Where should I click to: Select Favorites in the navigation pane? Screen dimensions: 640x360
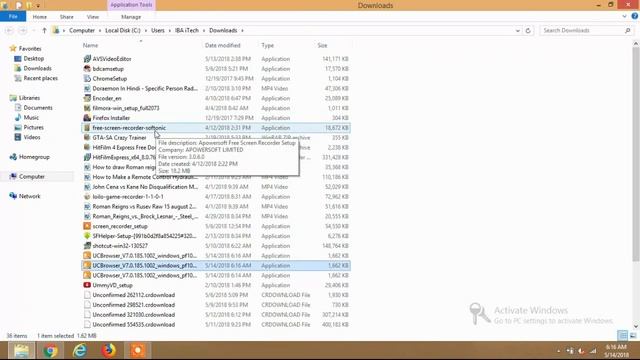tap(30, 49)
